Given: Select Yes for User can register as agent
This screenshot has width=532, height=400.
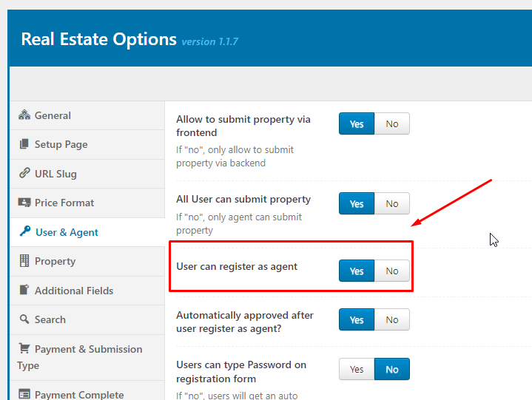Looking at the screenshot, I should click(357, 271).
